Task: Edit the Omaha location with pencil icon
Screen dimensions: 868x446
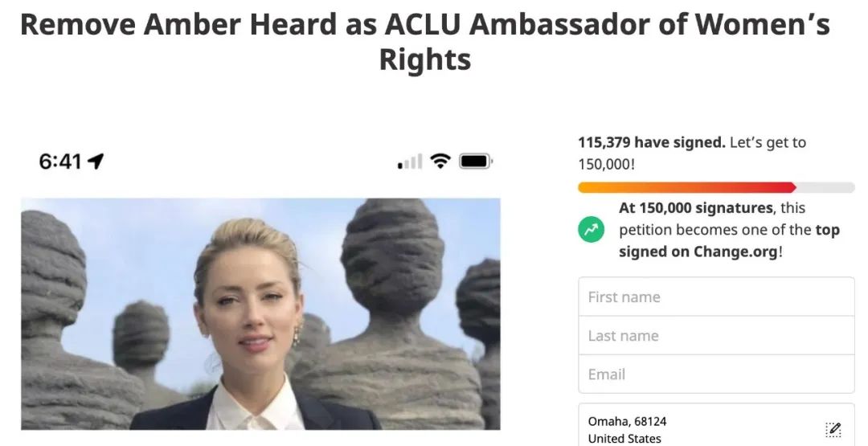Action: pyautogui.click(x=833, y=429)
